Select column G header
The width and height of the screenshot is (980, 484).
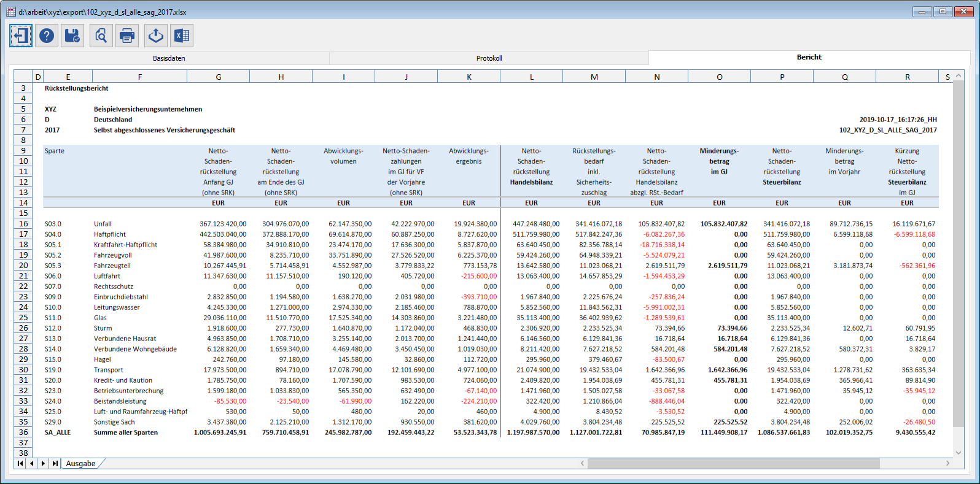point(219,77)
